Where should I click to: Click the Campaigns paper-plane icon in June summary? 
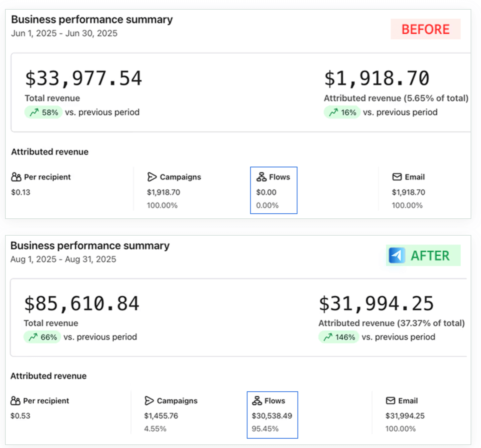tap(152, 177)
